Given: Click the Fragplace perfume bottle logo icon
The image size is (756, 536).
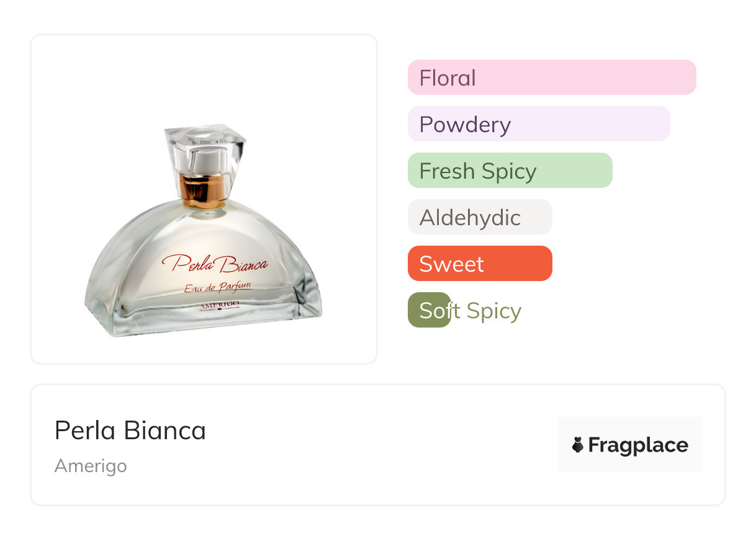Looking at the screenshot, I should (x=578, y=445).
